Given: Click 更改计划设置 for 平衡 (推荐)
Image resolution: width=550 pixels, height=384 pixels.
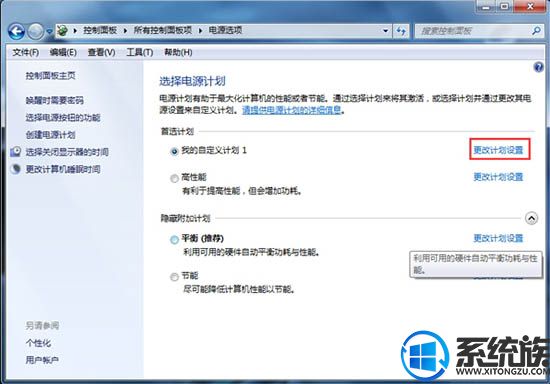Looking at the screenshot, I should 498,238.
